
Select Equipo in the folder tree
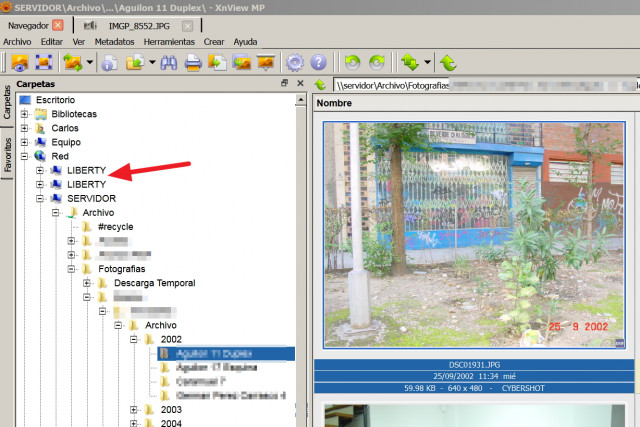(66, 142)
